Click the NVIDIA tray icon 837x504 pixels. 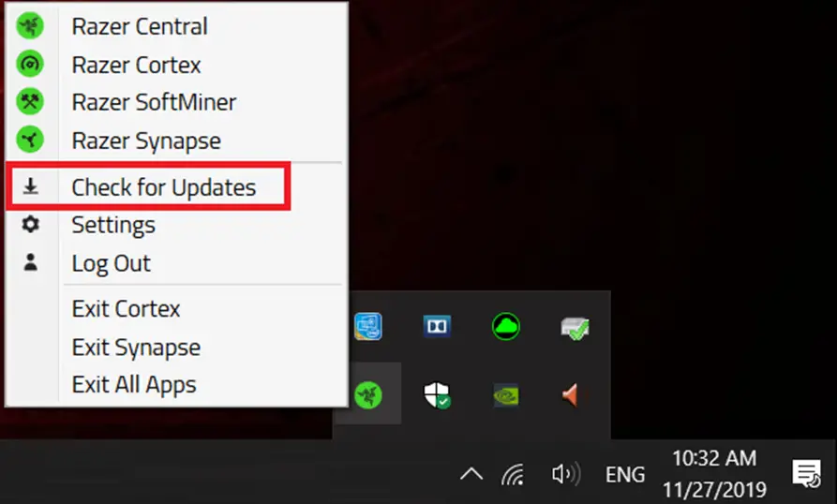point(506,395)
